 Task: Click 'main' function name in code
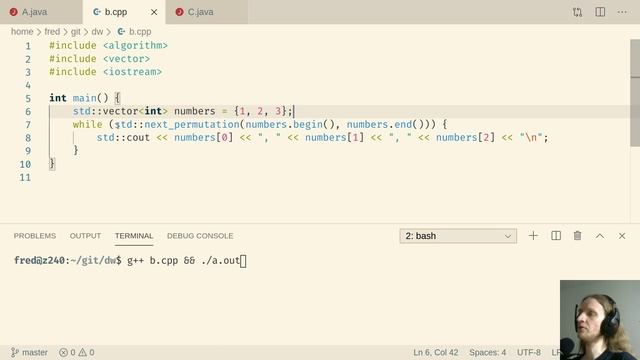(84, 98)
